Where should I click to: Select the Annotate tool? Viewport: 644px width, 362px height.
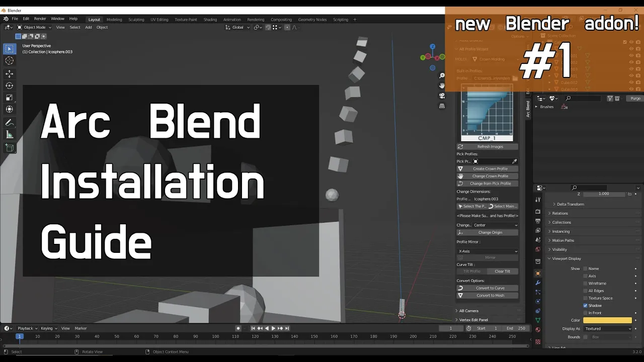tap(9, 123)
